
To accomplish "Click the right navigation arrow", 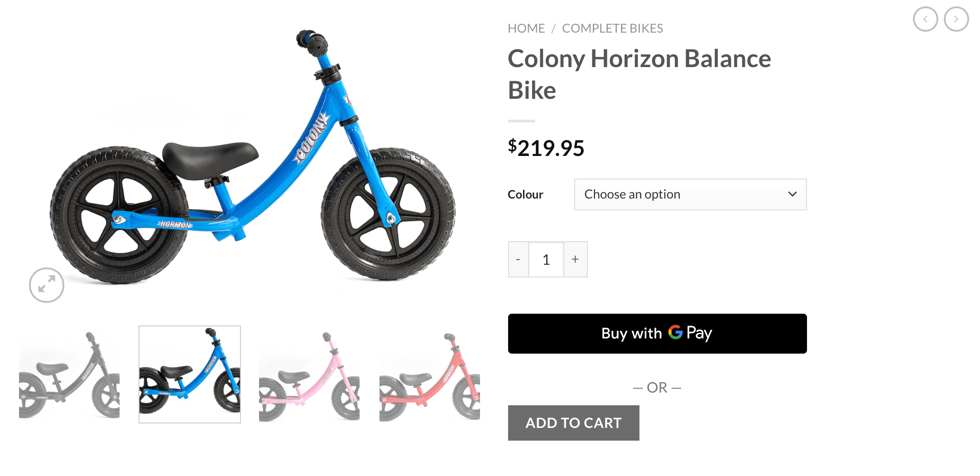I will (956, 19).
